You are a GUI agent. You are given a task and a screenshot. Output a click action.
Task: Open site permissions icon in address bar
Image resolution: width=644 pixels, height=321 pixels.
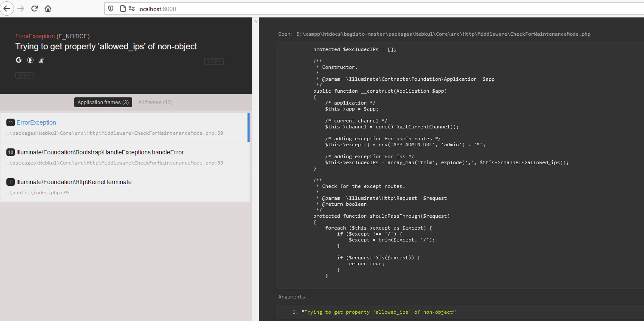(132, 9)
